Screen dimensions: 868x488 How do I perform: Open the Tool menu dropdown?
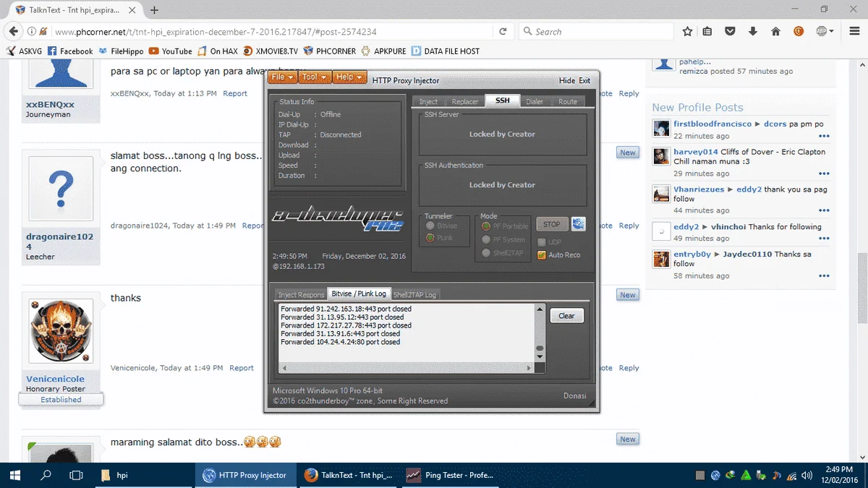(x=315, y=77)
